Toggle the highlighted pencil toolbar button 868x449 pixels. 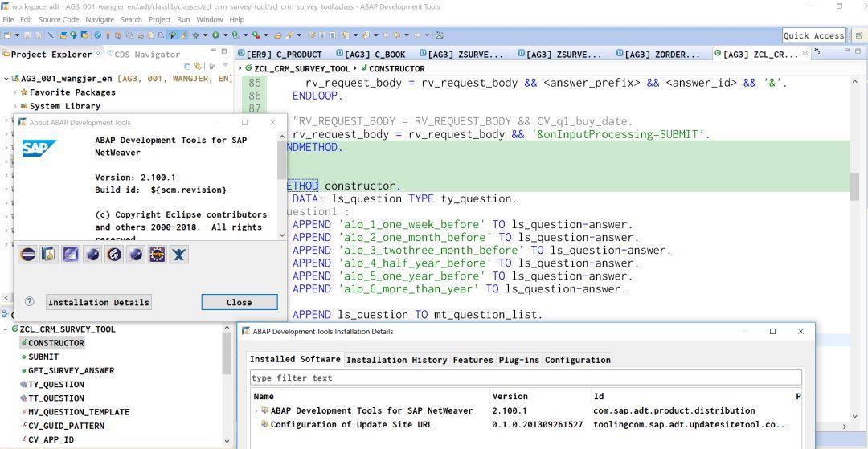[x=183, y=35]
